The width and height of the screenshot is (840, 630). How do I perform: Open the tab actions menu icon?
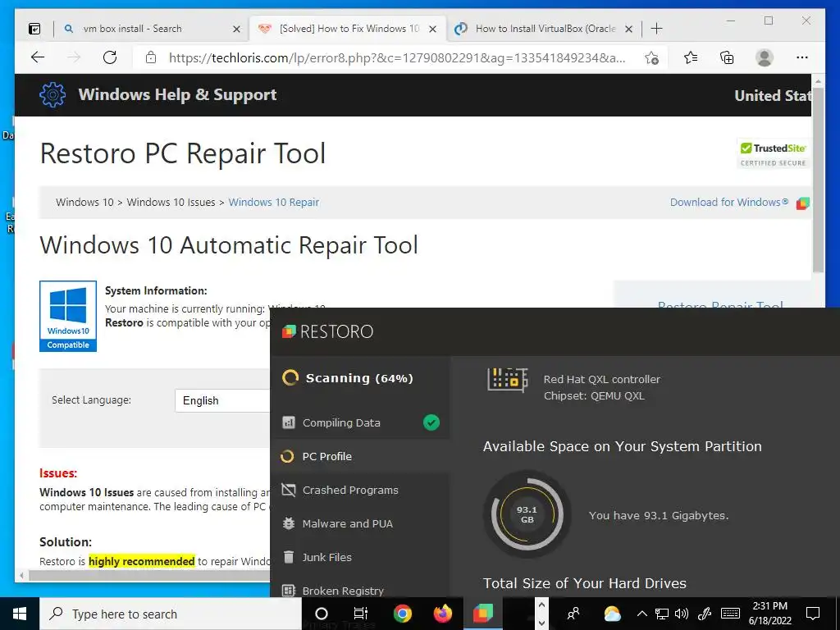(x=34, y=29)
